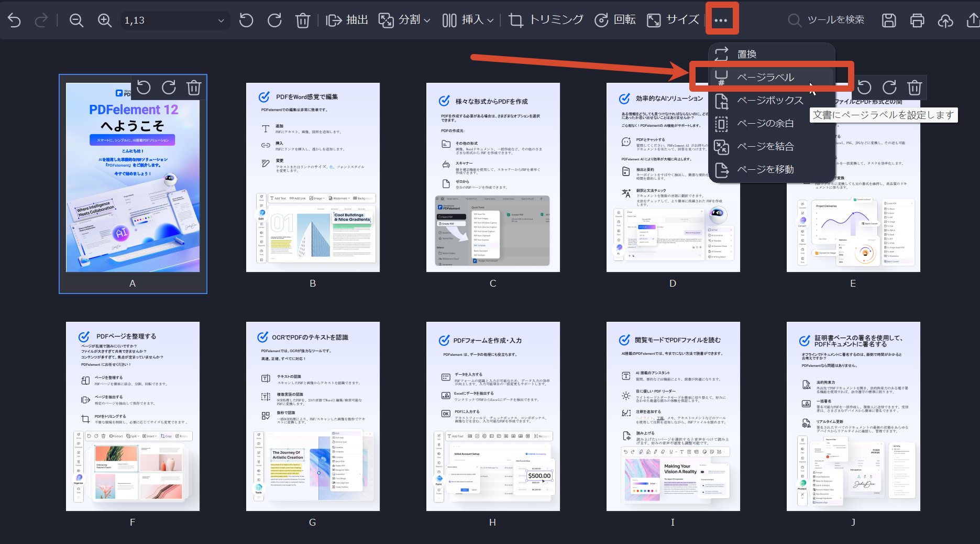Viewport: 980px width, 544px height.
Task: Click the 抽出 (extract) button
Action: click(x=347, y=20)
